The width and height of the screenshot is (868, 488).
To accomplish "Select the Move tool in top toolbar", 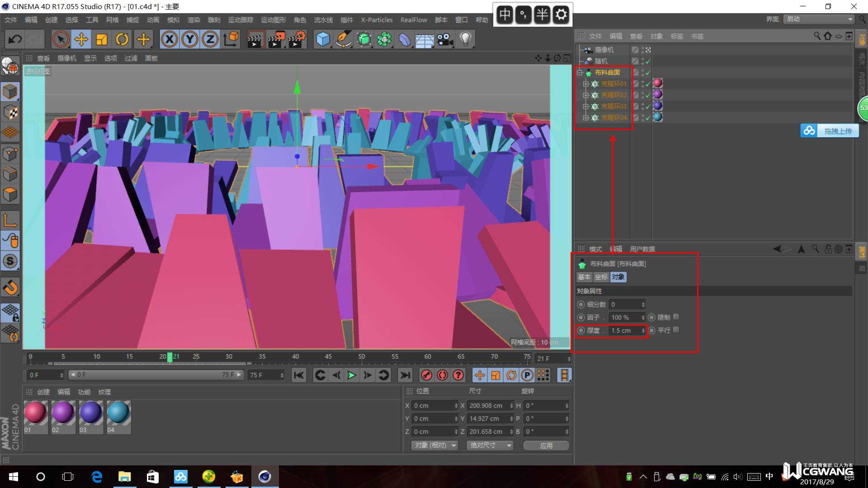I will pos(81,39).
